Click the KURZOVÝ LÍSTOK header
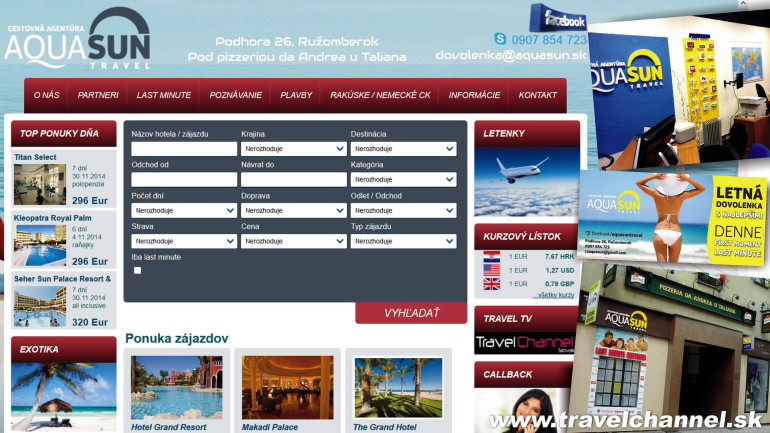Viewport: 770px width, 433px height. coord(526,237)
